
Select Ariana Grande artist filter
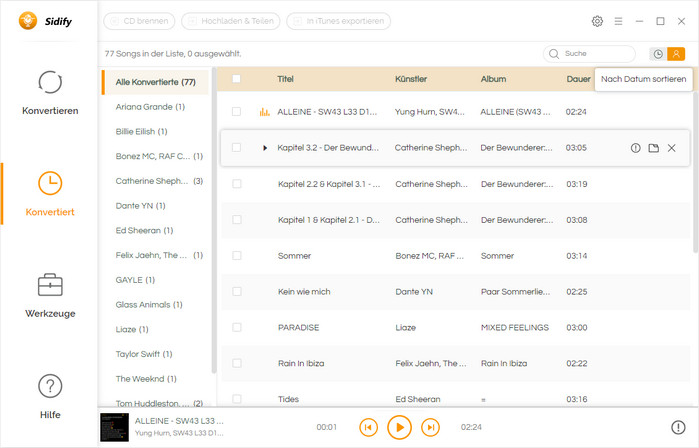coord(150,107)
